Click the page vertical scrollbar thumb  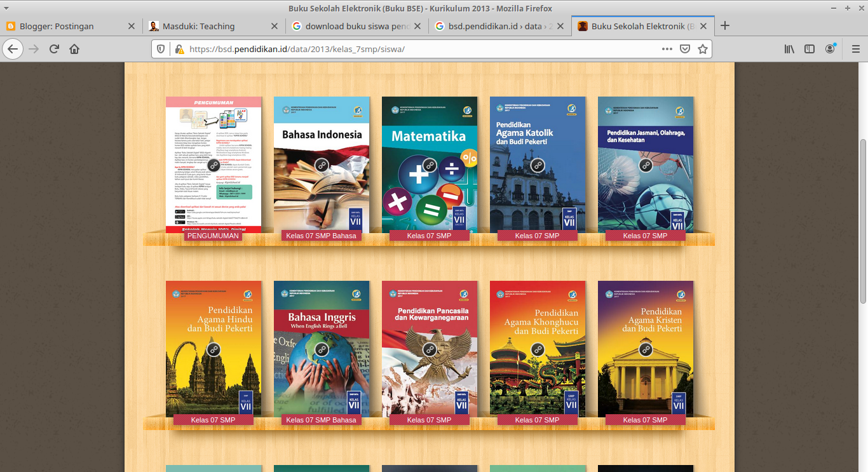coord(863,221)
